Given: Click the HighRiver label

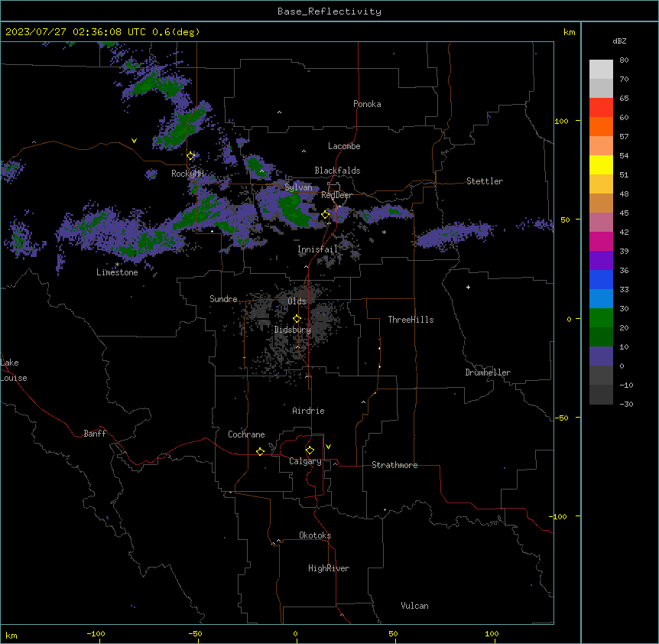Looking at the screenshot, I should (x=329, y=568).
